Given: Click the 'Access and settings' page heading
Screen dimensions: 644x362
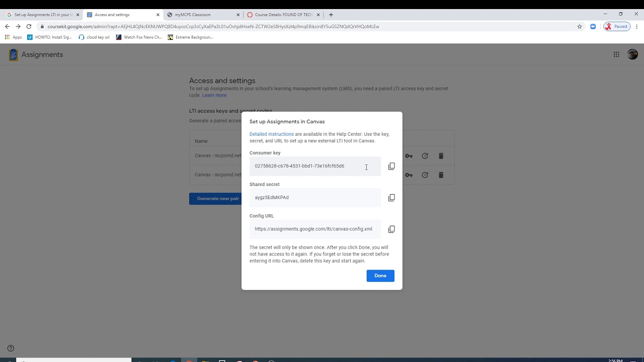Looking at the screenshot, I should (222, 80).
